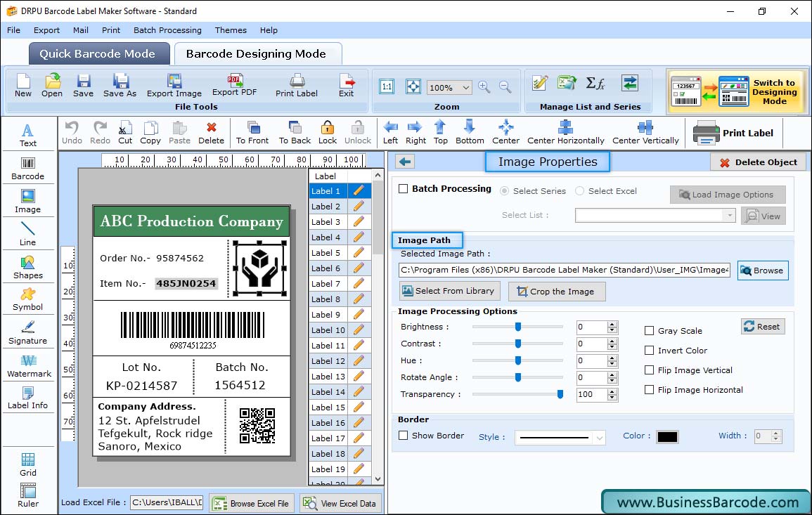The image size is (812, 515).
Task: Click the Exit icon in File Tools
Action: pos(347,86)
